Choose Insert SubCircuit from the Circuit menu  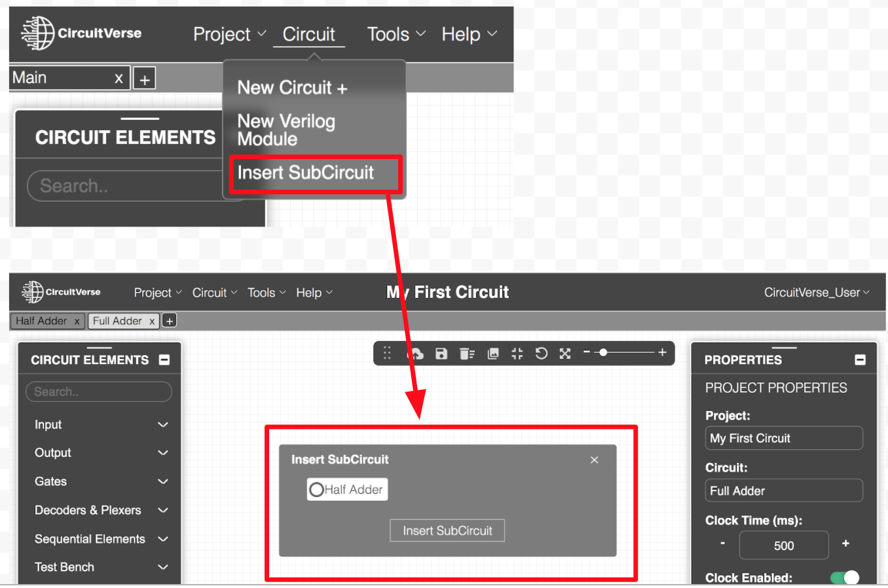(x=306, y=173)
